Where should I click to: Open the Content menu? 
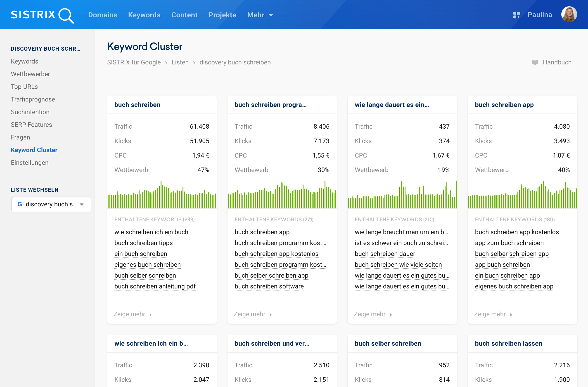coord(184,15)
